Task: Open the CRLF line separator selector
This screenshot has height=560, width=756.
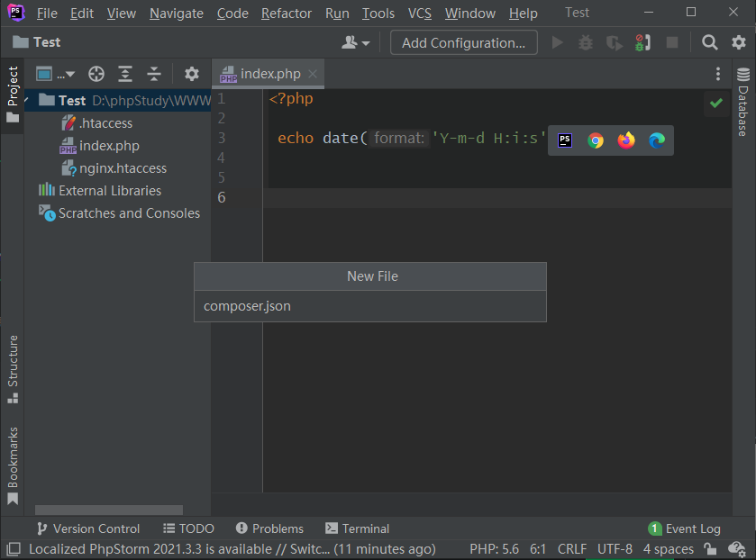Action: click(572, 549)
